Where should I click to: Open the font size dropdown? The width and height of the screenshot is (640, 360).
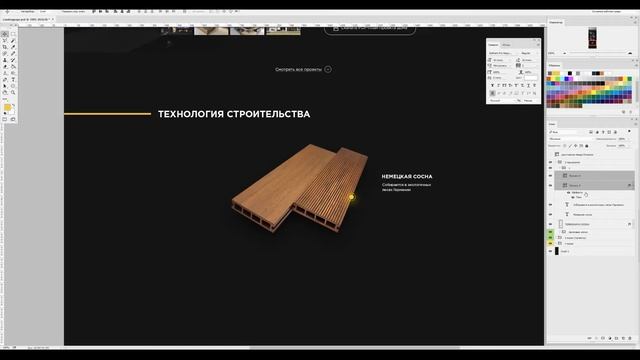coord(502,60)
